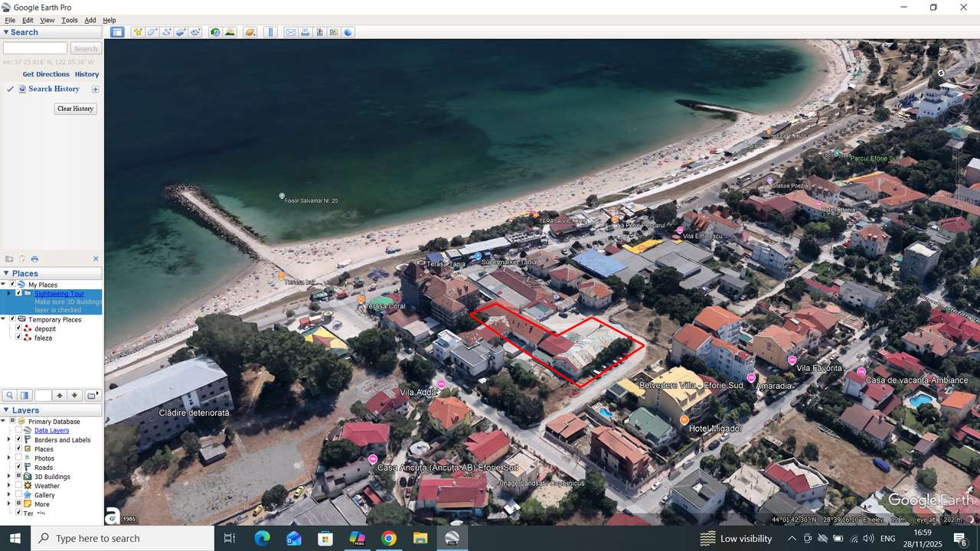The image size is (980, 551).
Task: Open the Ruler measurement tool
Action: [x=269, y=31]
